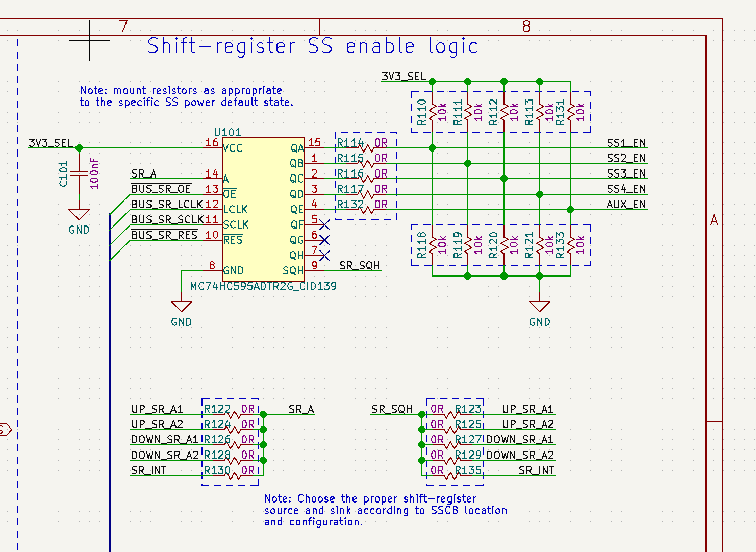
Task: Select the U101 shift register symbol body
Action: [263, 209]
